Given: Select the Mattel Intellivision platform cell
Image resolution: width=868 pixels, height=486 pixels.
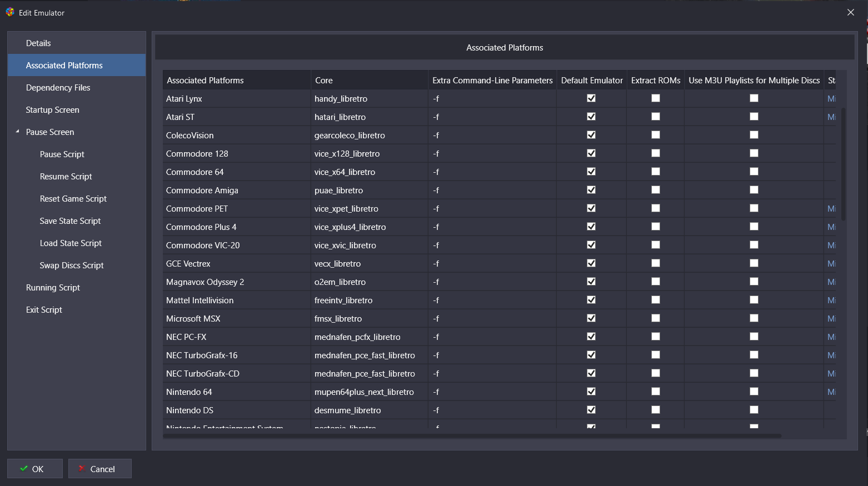Looking at the screenshot, I should click(x=237, y=300).
